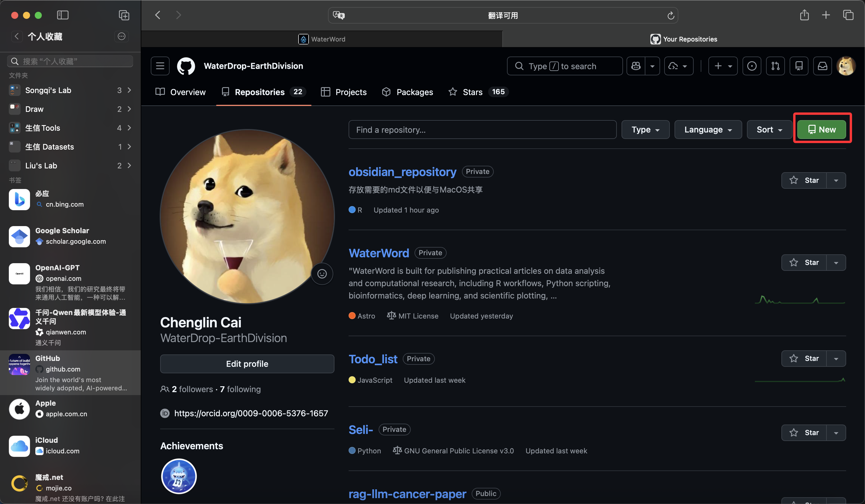
Task: Show the Safari tab overview
Action: (x=848, y=15)
